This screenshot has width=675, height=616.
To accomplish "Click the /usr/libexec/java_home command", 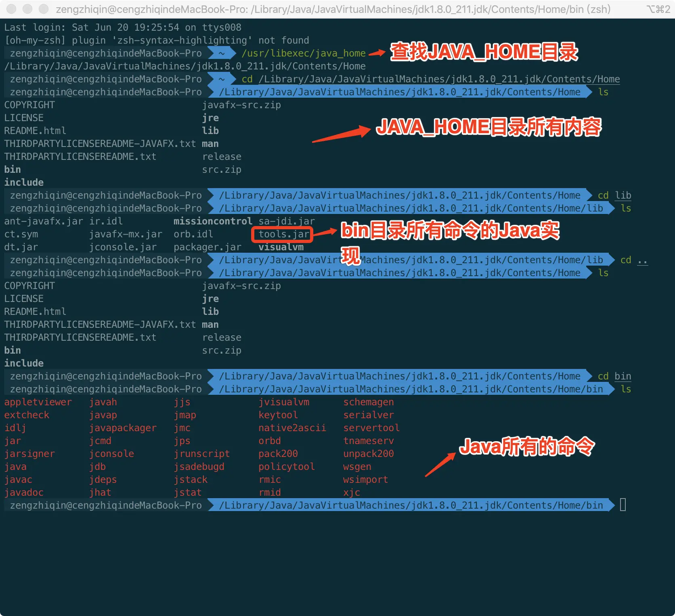I will (304, 53).
